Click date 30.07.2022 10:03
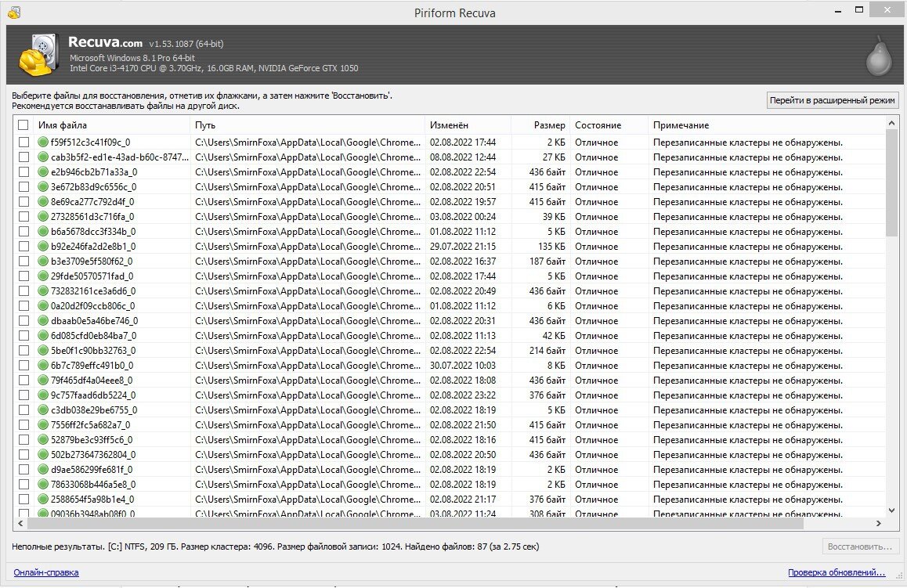 pos(463,366)
